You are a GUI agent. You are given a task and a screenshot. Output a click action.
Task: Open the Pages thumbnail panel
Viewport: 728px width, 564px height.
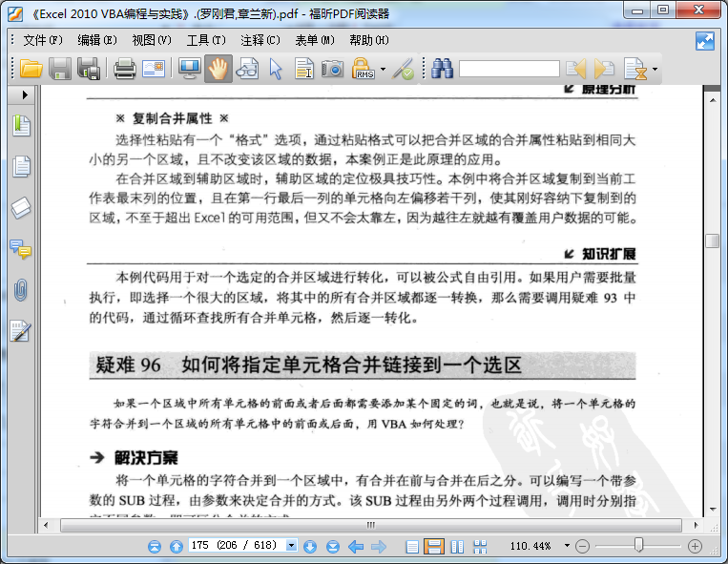click(x=21, y=166)
